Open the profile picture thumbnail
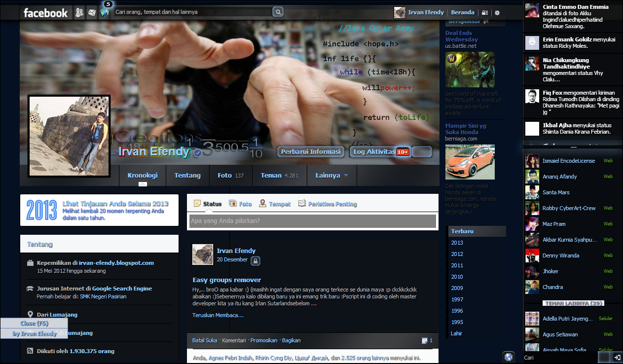Screen dimensions: 623x364 tap(69, 136)
